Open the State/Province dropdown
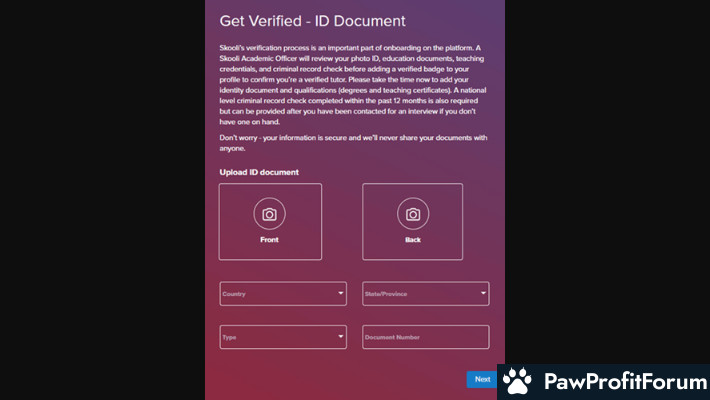Image resolution: width=710 pixels, height=400 pixels. tap(426, 294)
